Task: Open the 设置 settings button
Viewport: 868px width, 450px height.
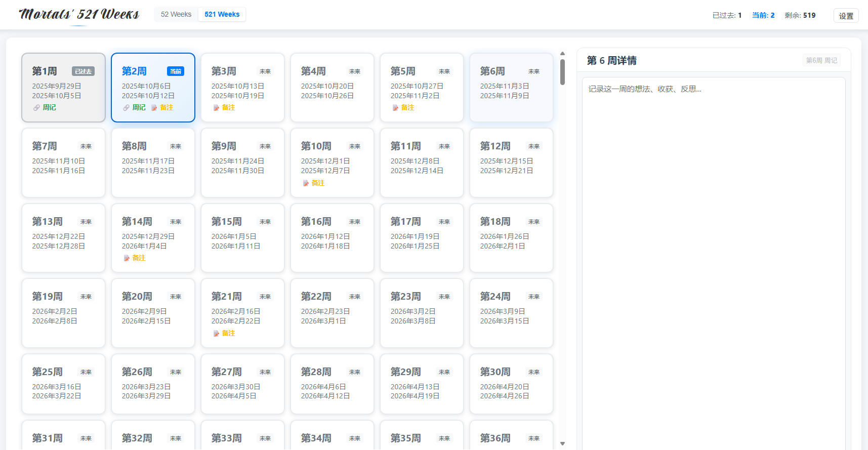Action: coord(846,16)
